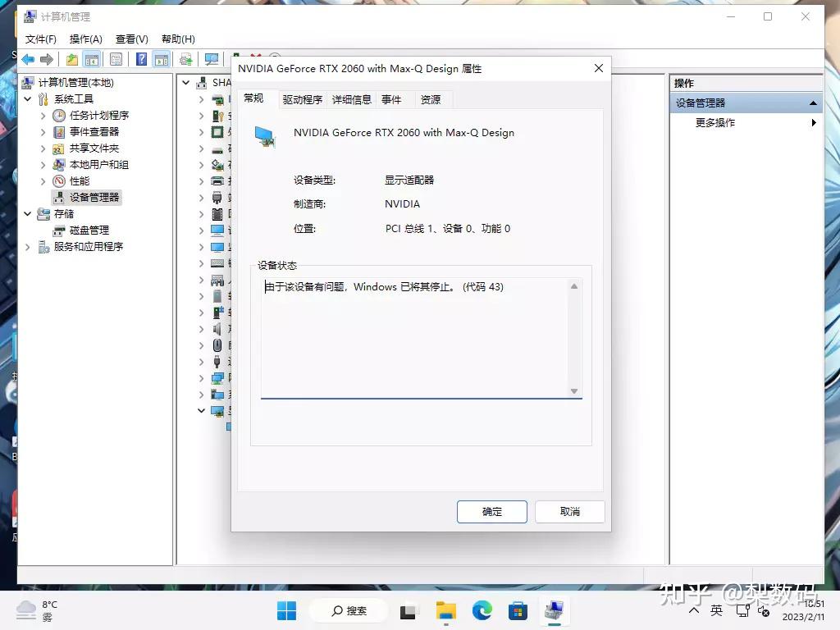
Task: Collapse the 系统工具 tree node
Action: tap(28, 99)
